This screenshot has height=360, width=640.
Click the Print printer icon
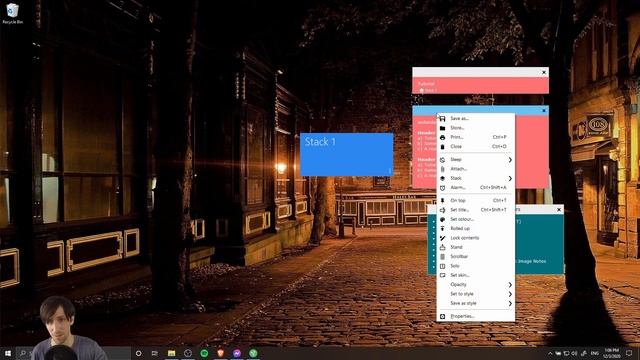(442, 137)
